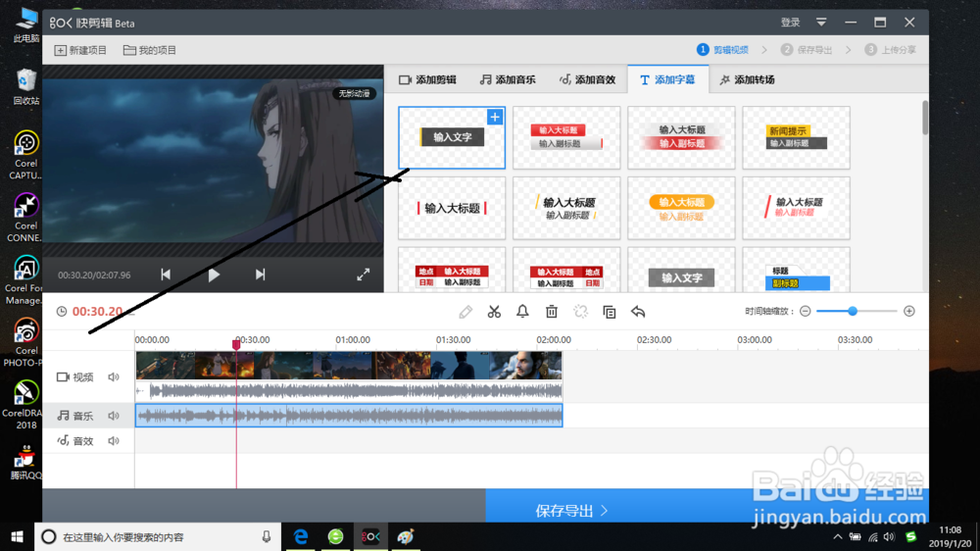
Task: Click the 00:30.20 current time display
Action: click(97, 312)
